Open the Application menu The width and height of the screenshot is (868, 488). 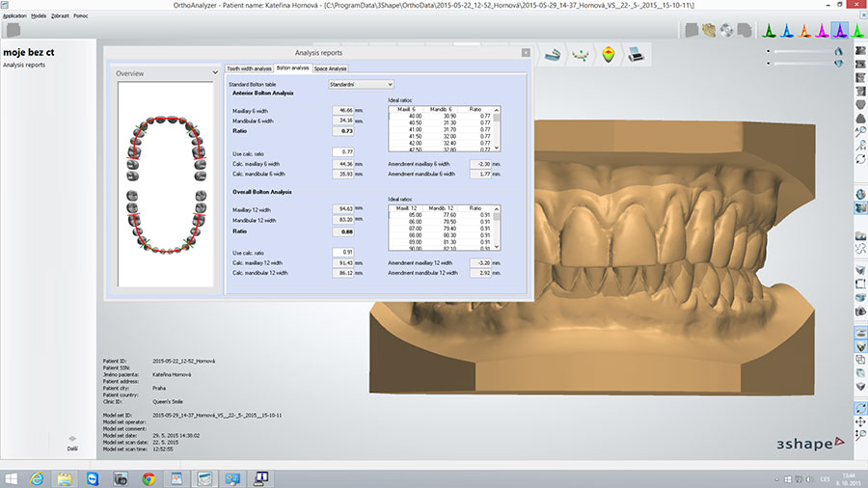point(14,16)
